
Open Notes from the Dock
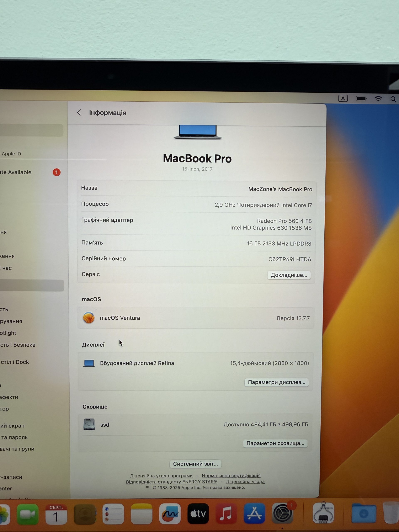(142, 514)
